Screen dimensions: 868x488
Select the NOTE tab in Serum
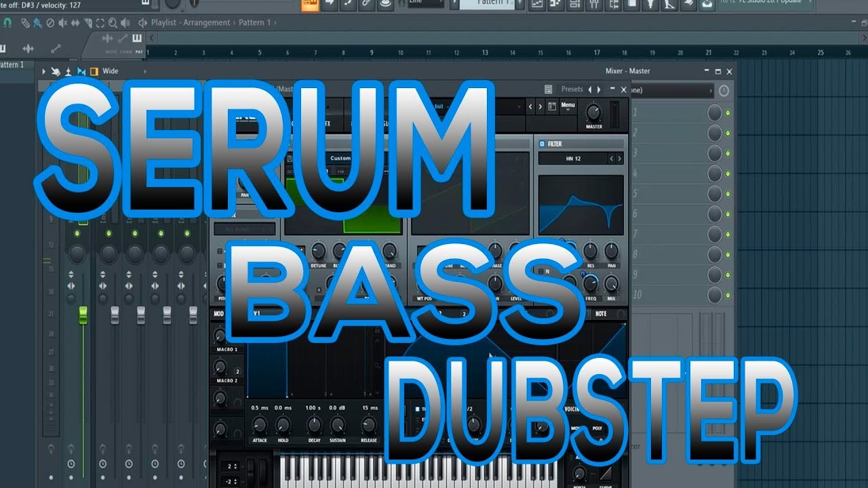point(601,314)
